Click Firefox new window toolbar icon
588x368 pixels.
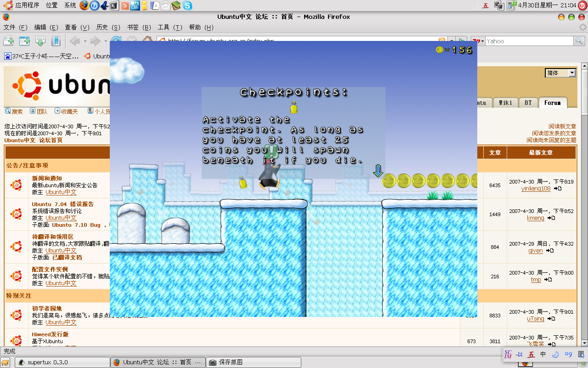click(x=24, y=41)
